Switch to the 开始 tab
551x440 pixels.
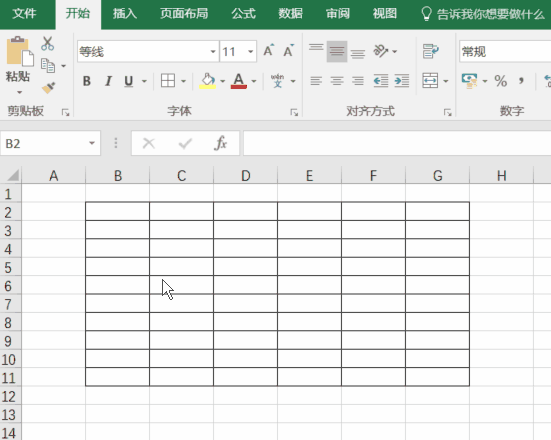click(78, 14)
